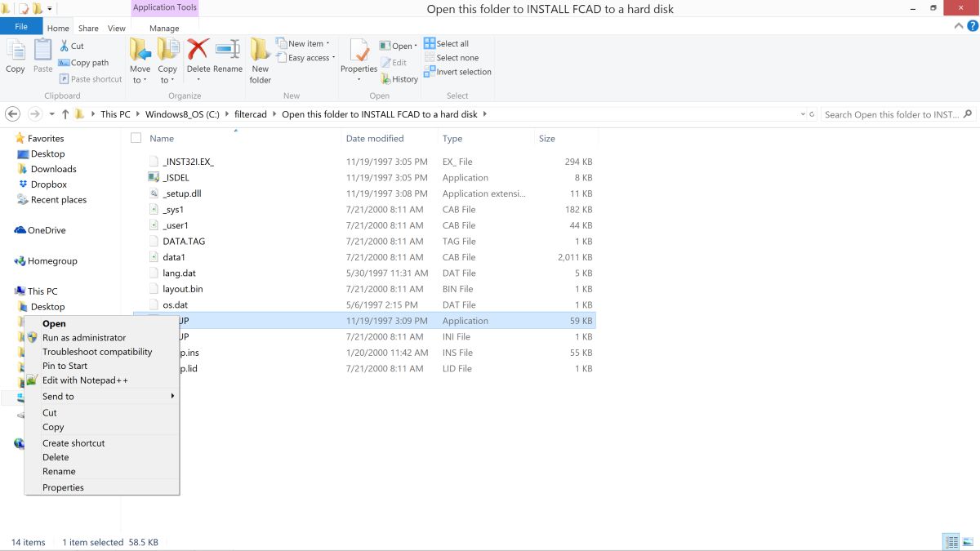Click the ribbon Copy clipboard icon
This screenshot has width=980, height=551.
tap(16, 51)
